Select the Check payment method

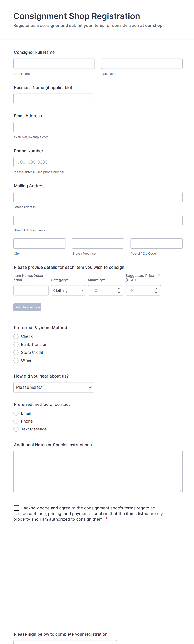pyautogui.click(x=16, y=336)
